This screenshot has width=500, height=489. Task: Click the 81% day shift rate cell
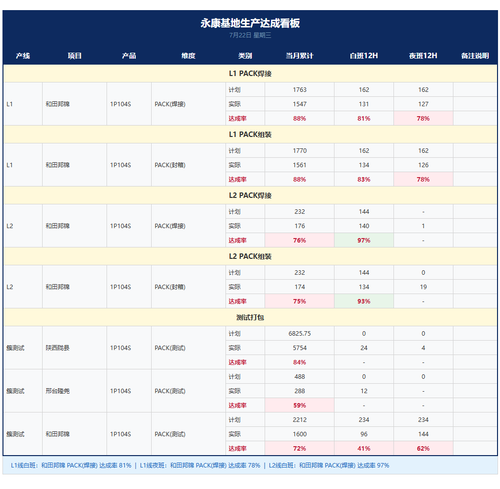[364, 118]
